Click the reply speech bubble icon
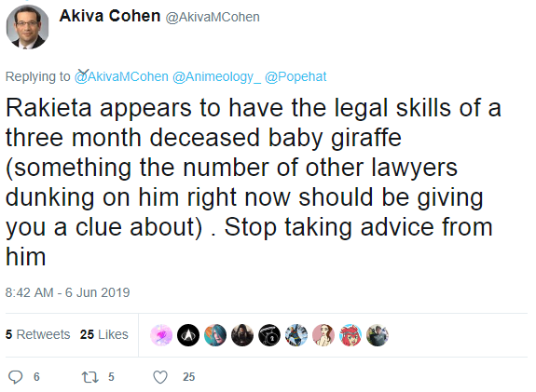536x392 pixels. [16, 377]
